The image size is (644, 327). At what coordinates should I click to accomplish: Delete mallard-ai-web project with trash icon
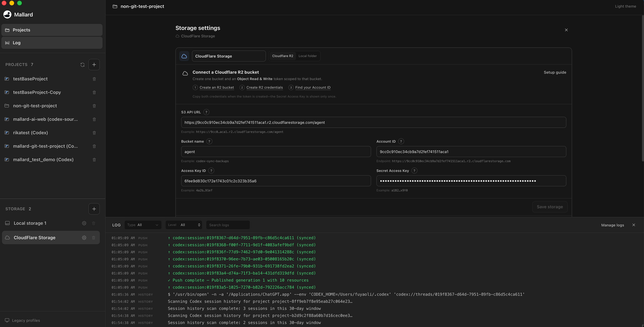pos(94,119)
